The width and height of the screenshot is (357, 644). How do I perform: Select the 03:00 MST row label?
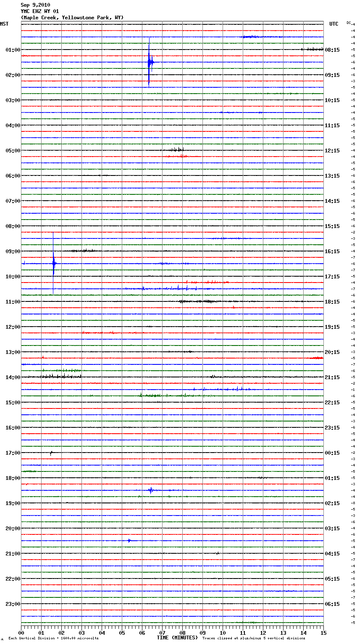point(13,100)
